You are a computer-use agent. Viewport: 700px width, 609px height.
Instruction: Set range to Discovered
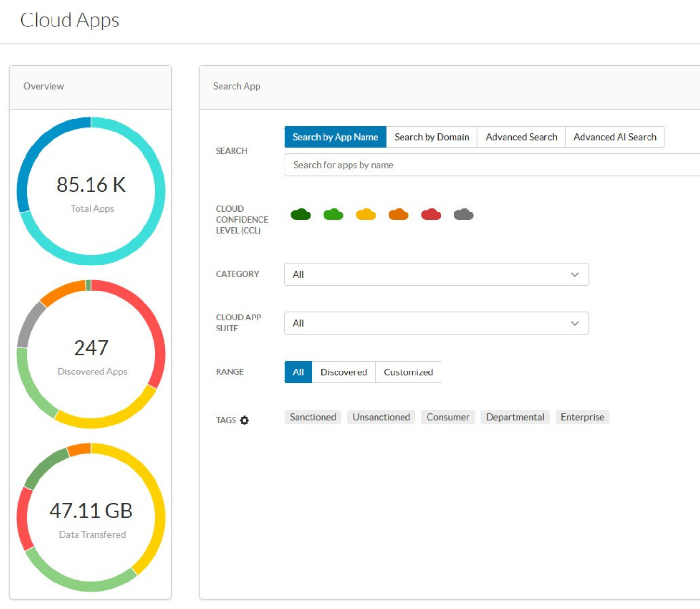coord(343,372)
